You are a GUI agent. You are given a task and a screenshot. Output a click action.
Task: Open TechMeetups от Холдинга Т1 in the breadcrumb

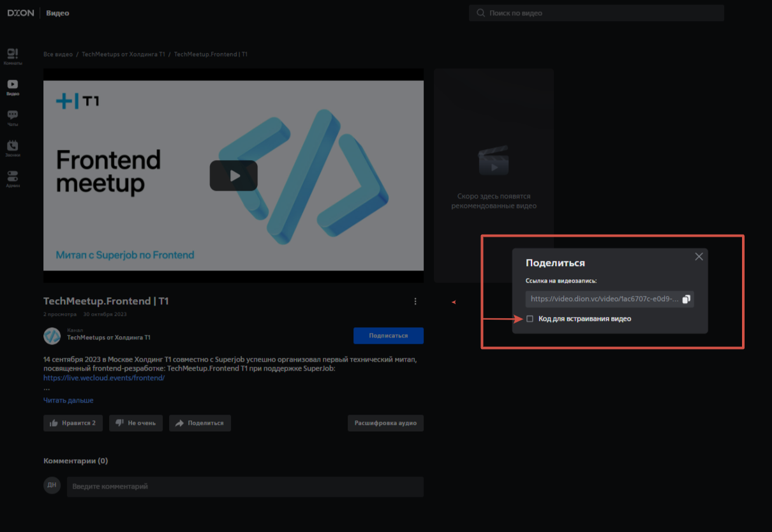click(x=124, y=55)
